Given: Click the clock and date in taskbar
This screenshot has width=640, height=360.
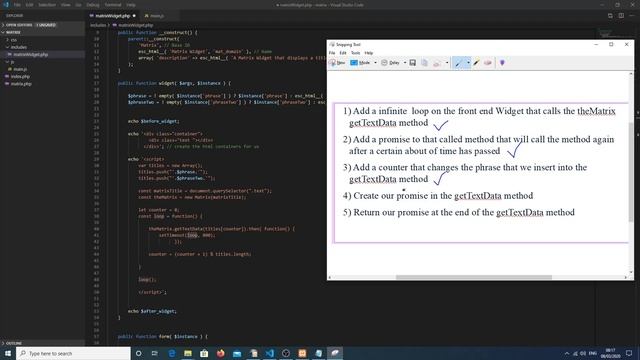Looking at the screenshot, I should coord(611,353).
